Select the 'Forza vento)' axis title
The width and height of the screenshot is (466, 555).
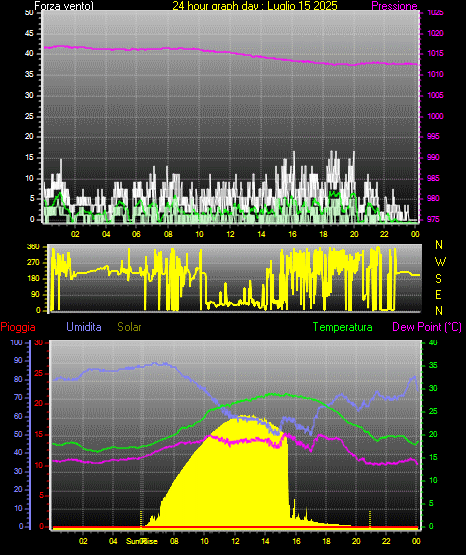coord(64,6)
